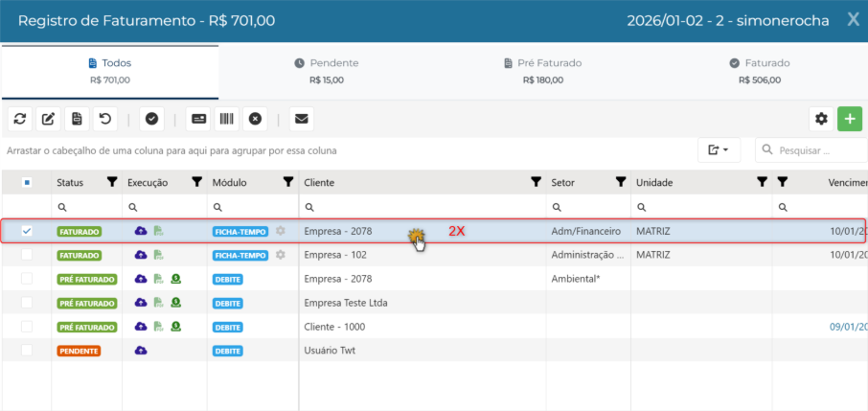Click green money icon in Empresa Teste Ltda row
This screenshot has height=411, width=868.
tap(176, 303)
